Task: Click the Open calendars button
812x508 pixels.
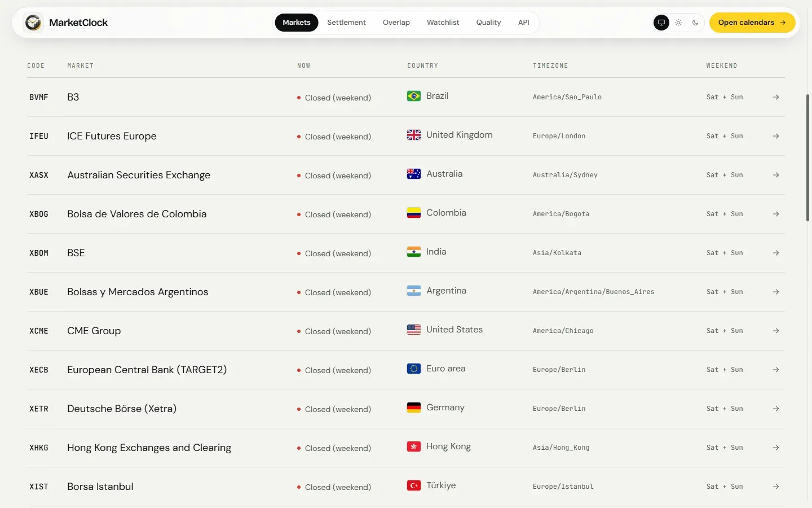Action: (x=752, y=23)
